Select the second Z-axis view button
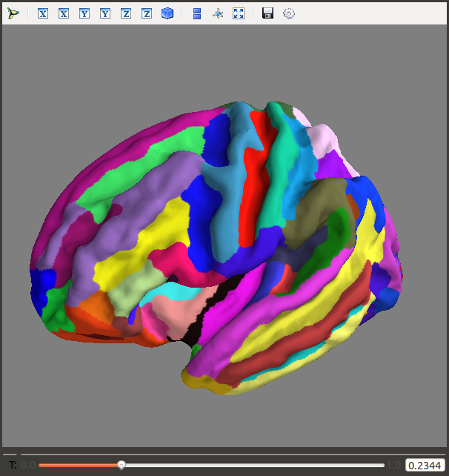The width and height of the screenshot is (449, 476). pos(147,13)
